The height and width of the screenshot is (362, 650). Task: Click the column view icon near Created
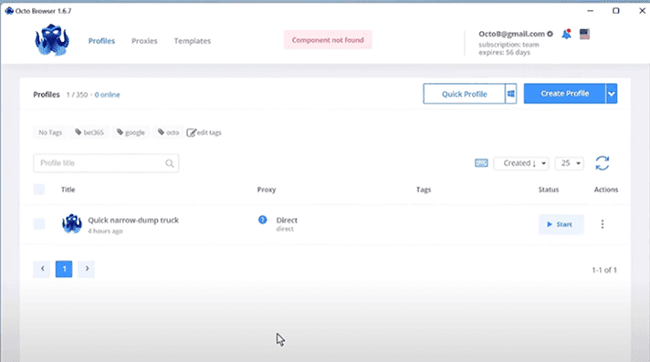(x=481, y=163)
